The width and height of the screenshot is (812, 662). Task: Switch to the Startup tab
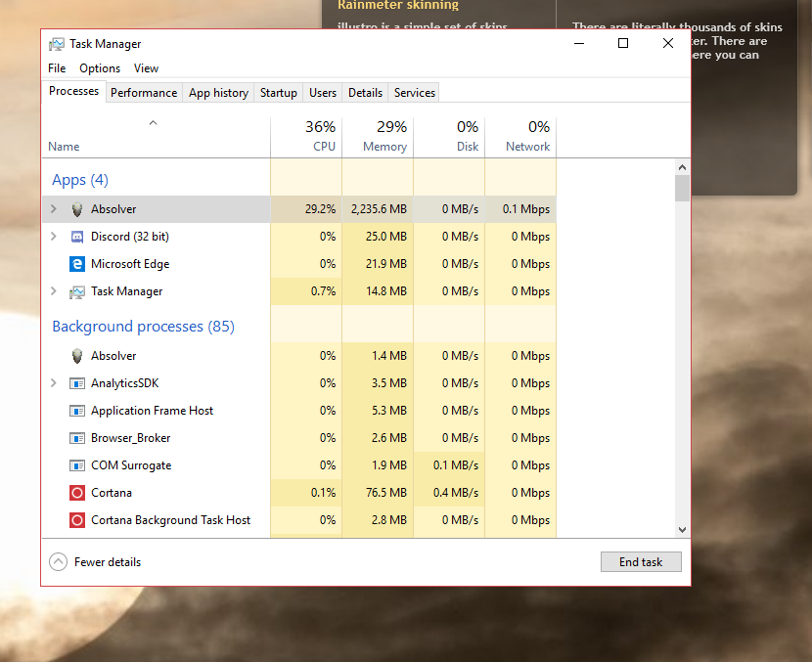(279, 93)
